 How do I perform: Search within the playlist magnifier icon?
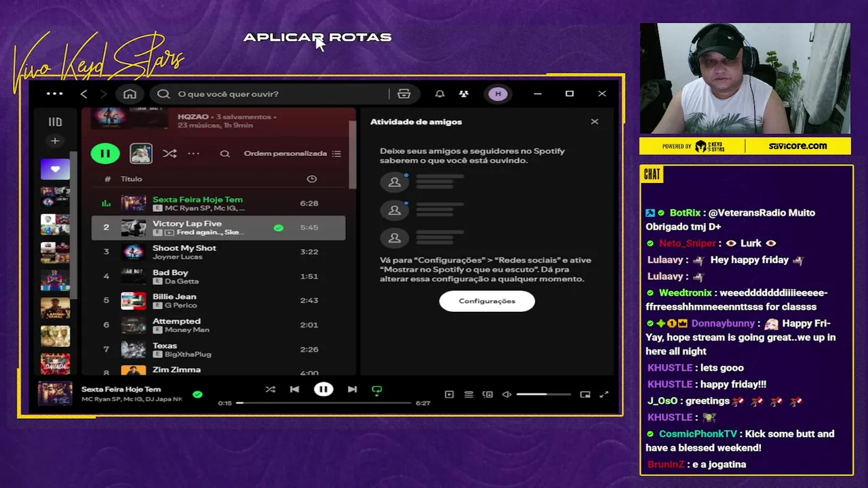click(224, 154)
